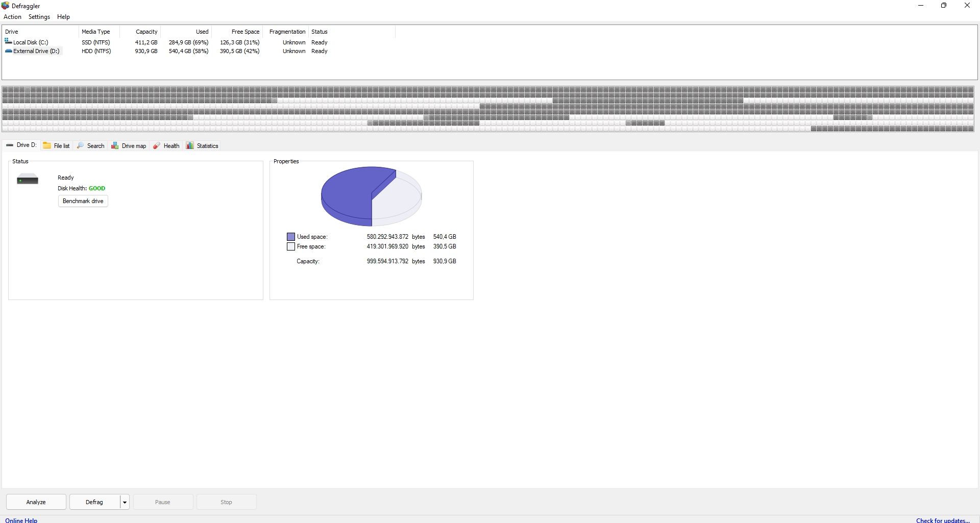Open the Help menu

[63, 17]
